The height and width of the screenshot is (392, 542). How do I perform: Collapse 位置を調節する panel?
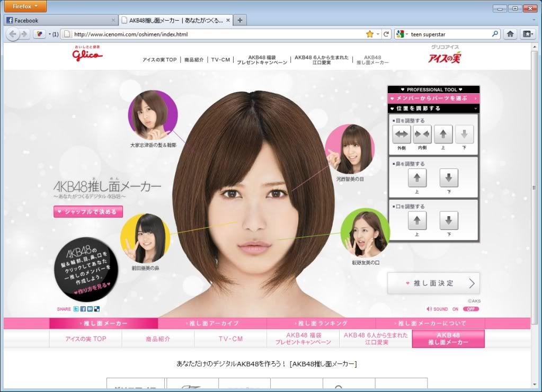pos(433,109)
